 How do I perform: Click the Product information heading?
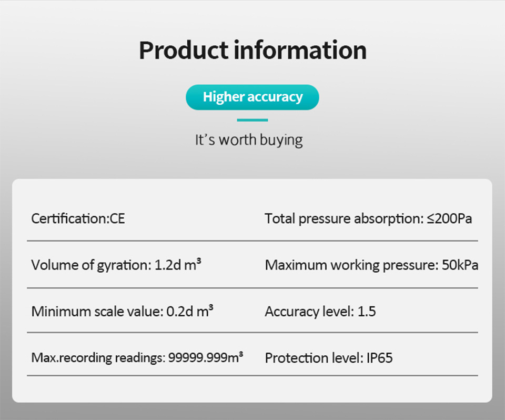point(252,50)
